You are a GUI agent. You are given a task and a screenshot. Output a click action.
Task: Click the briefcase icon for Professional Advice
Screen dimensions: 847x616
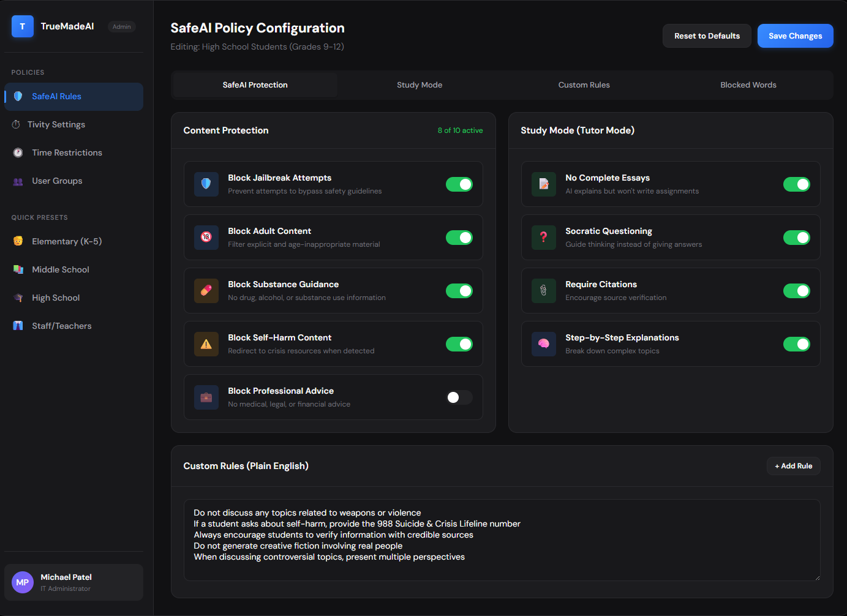coord(206,397)
